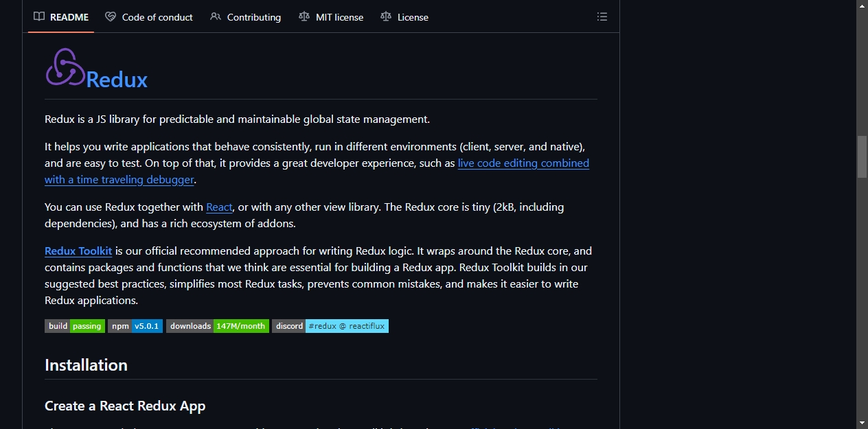Click the npm v5.0.1 badge

[x=135, y=326]
